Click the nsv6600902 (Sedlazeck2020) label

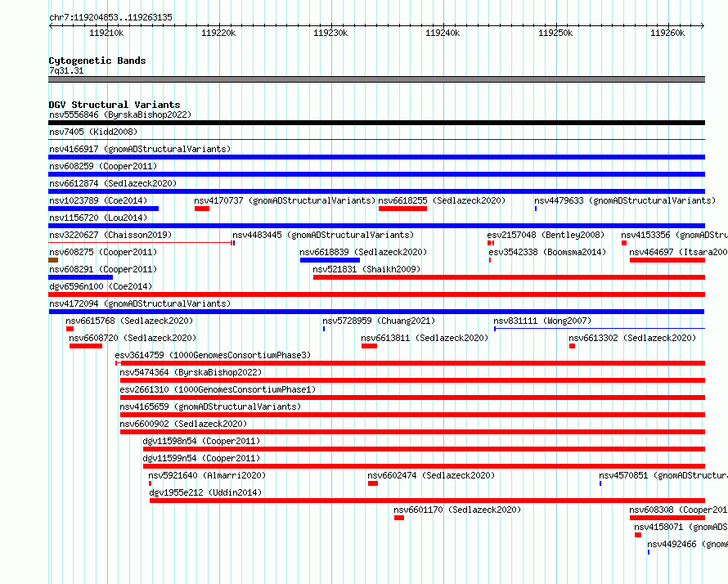[183, 424]
